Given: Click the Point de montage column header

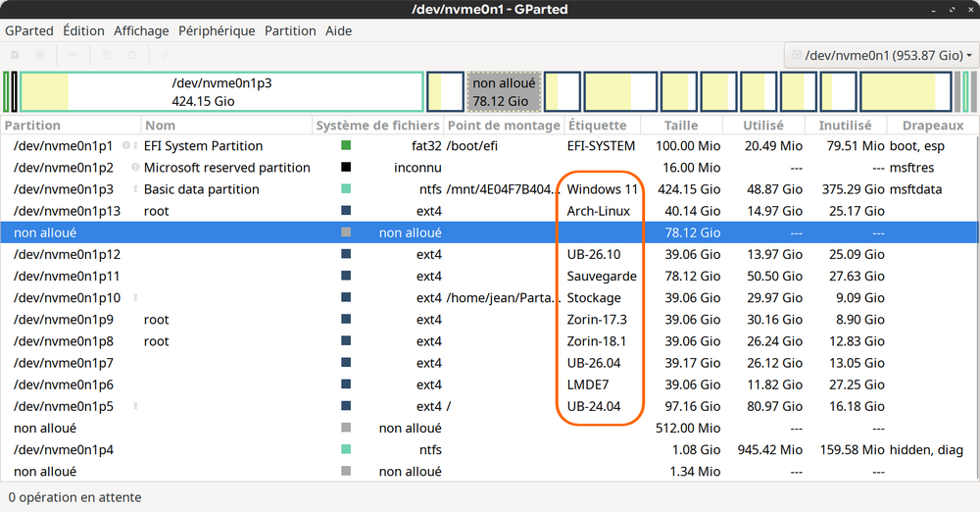Looking at the screenshot, I should point(504,126).
